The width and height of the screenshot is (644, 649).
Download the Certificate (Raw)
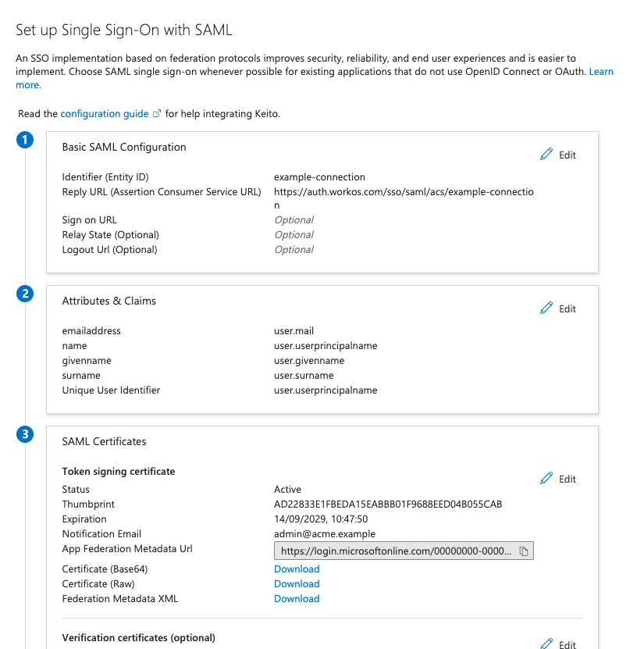tap(297, 584)
